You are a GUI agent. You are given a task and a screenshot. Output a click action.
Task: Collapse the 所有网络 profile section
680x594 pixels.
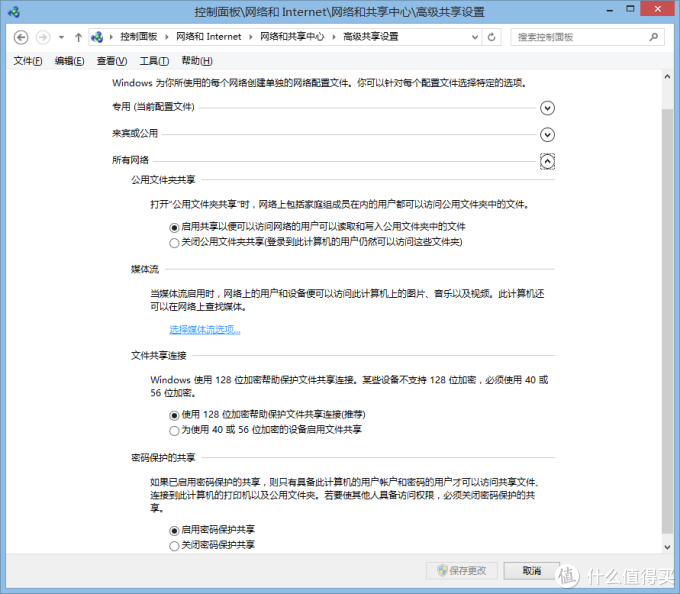tap(547, 161)
